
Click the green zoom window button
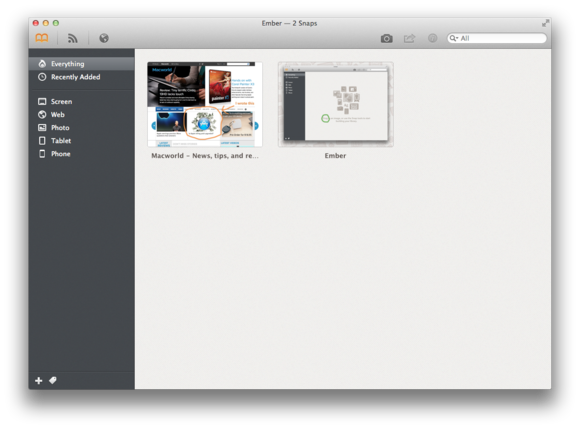pos(56,23)
